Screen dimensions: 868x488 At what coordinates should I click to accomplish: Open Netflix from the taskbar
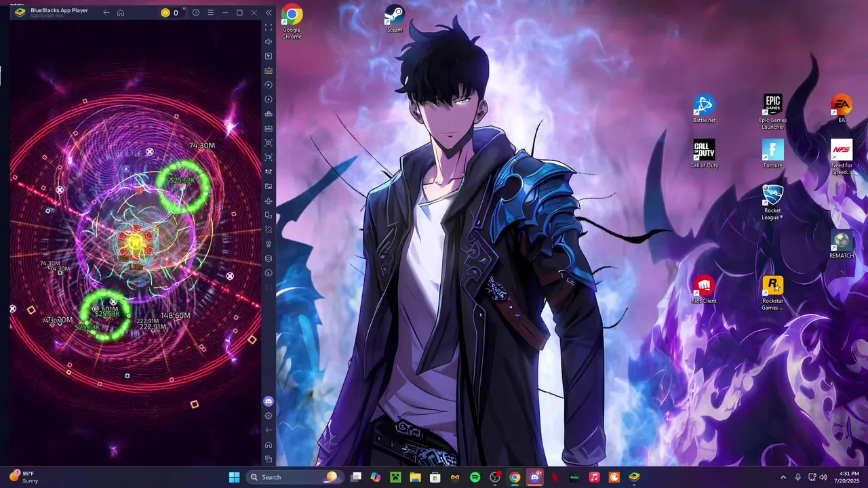point(555,477)
